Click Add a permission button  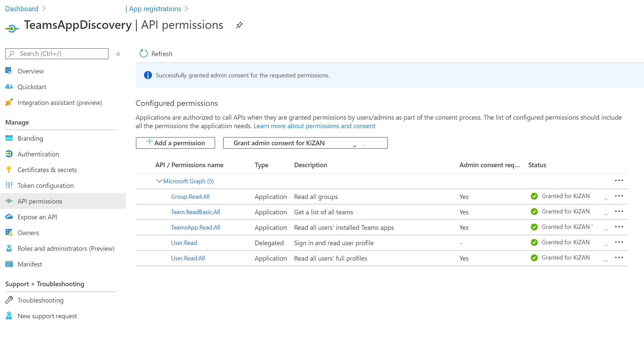(x=176, y=143)
